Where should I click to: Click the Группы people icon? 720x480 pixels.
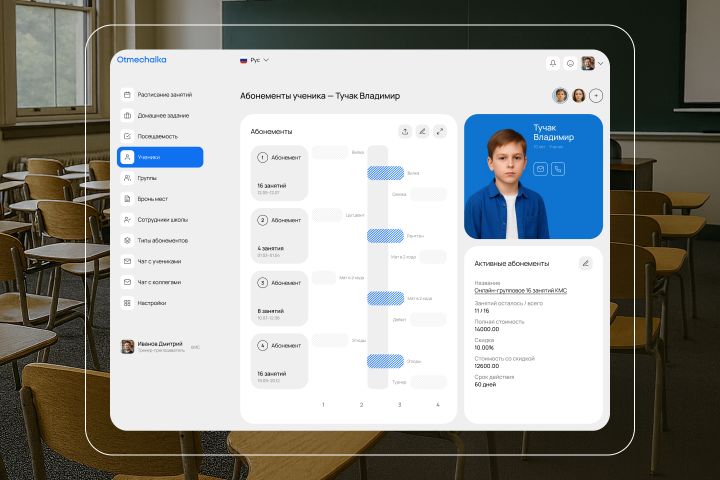point(127,178)
